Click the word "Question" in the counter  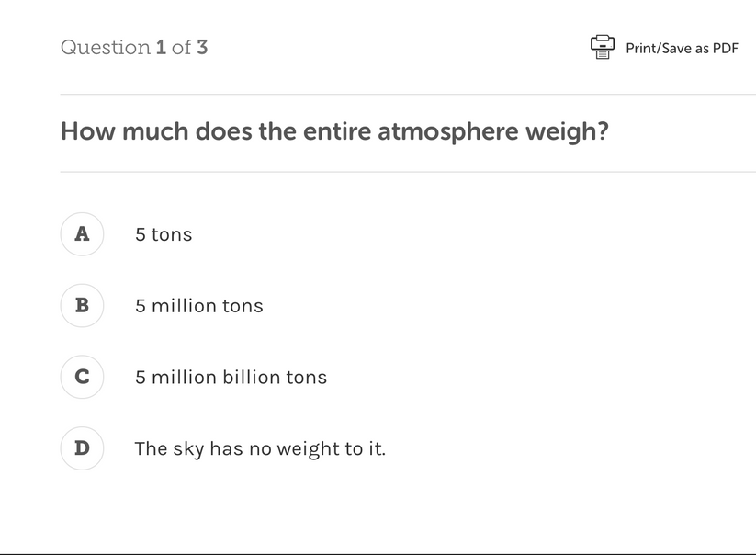click(x=105, y=47)
